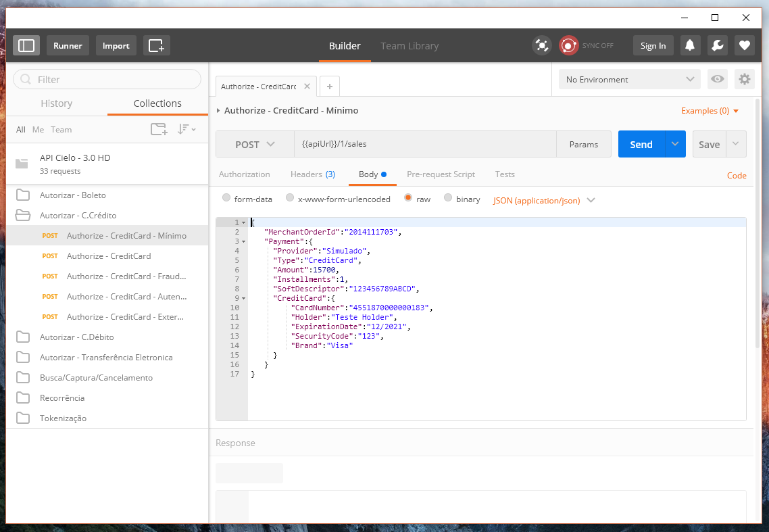Click the red sync status icon
This screenshot has width=769, height=532.
click(569, 46)
